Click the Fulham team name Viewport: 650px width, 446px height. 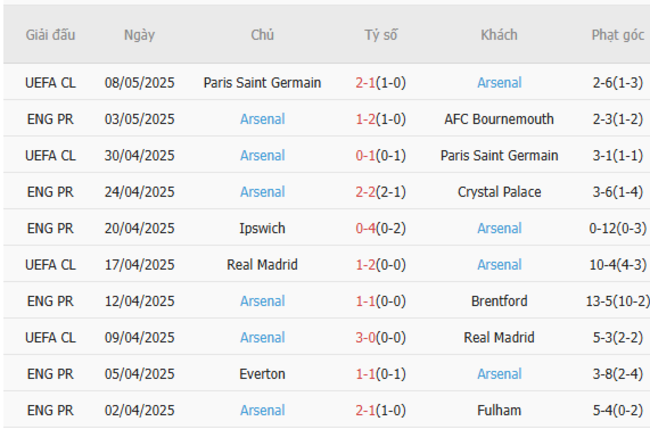[499, 410]
